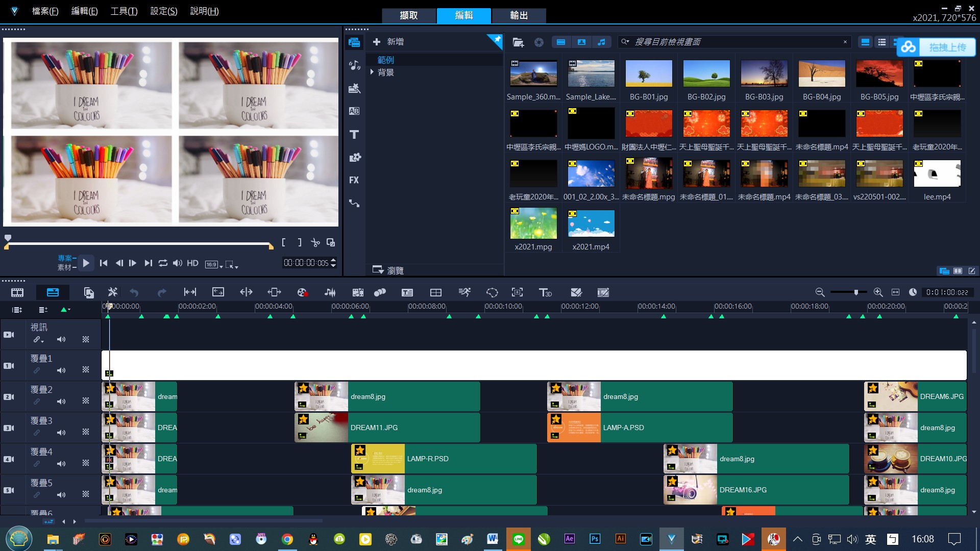The height and width of the screenshot is (551, 980).
Task: Click the Undo arrow in timeline toolbar
Action: coord(134,292)
